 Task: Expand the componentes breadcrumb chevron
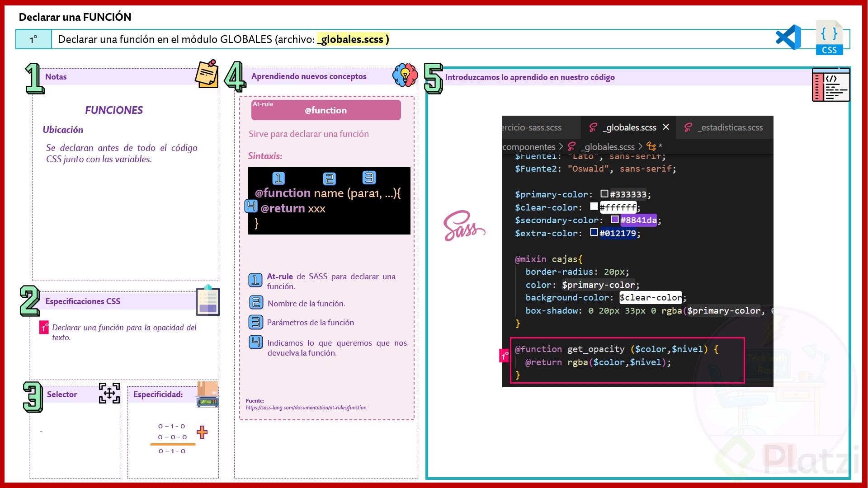point(561,146)
